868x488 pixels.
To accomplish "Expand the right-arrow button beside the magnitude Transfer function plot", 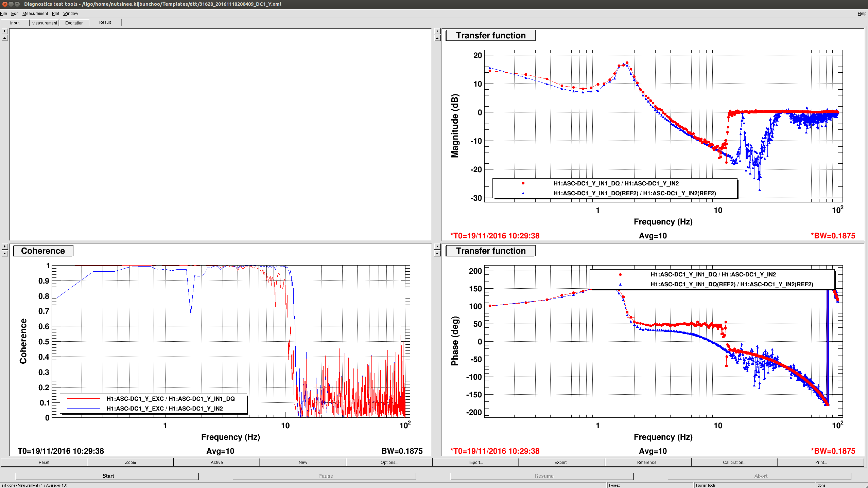I will pos(437,31).
